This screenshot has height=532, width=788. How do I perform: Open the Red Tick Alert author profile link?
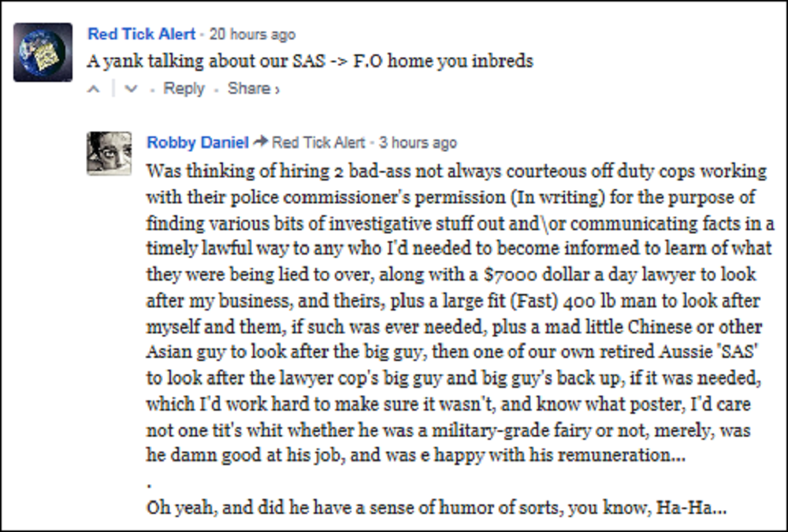[141, 34]
